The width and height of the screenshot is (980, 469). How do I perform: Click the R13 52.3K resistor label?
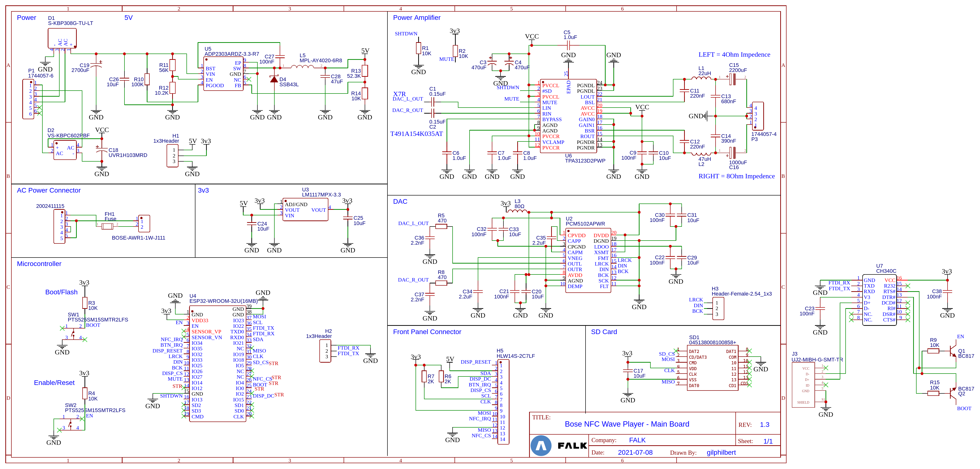click(x=354, y=73)
